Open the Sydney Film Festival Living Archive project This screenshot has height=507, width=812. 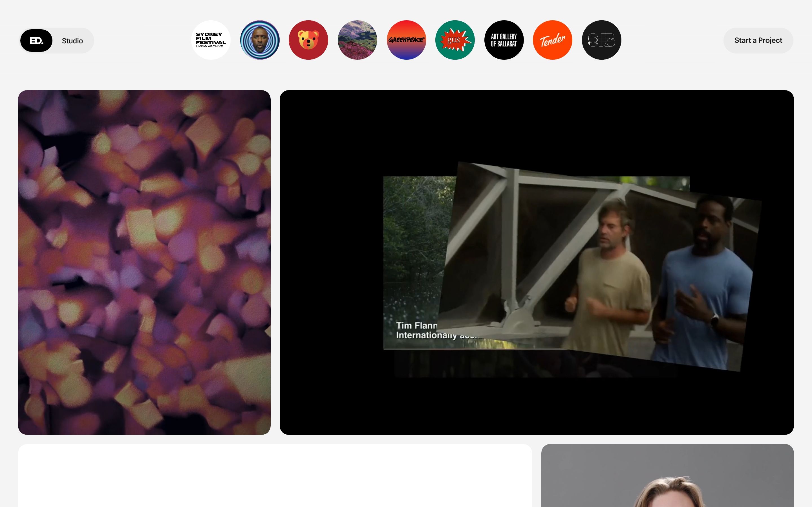[x=211, y=40]
